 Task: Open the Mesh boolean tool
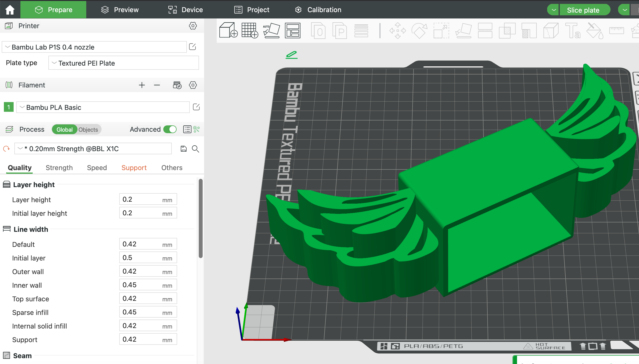[x=507, y=31]
